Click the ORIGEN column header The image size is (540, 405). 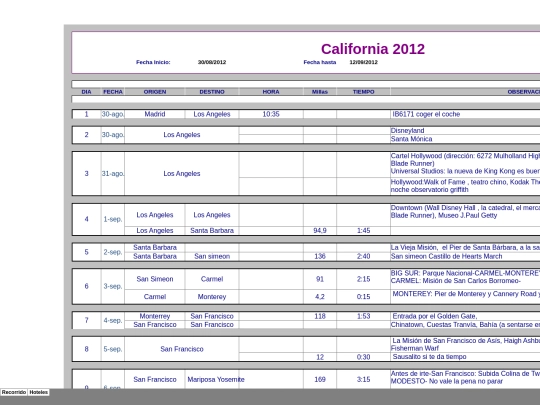155,92
